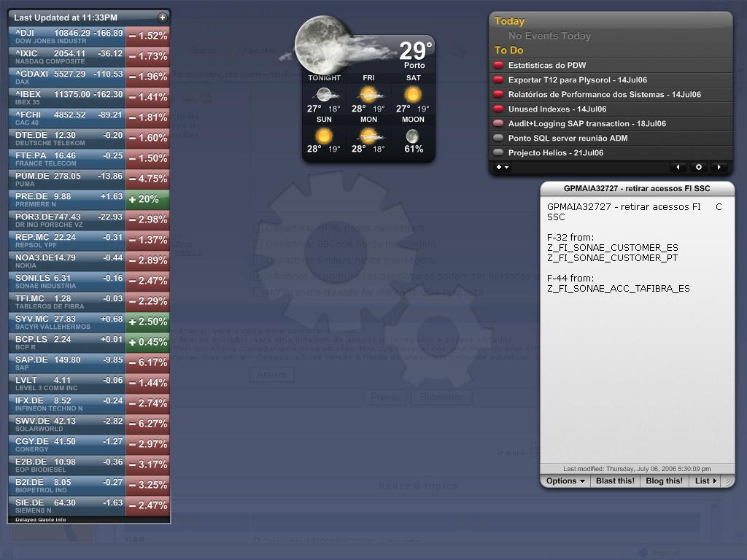Switch to the Today section of the events widget
This screenshot has width=747, height=560.
pyautogui.click(x=509, y=21)
